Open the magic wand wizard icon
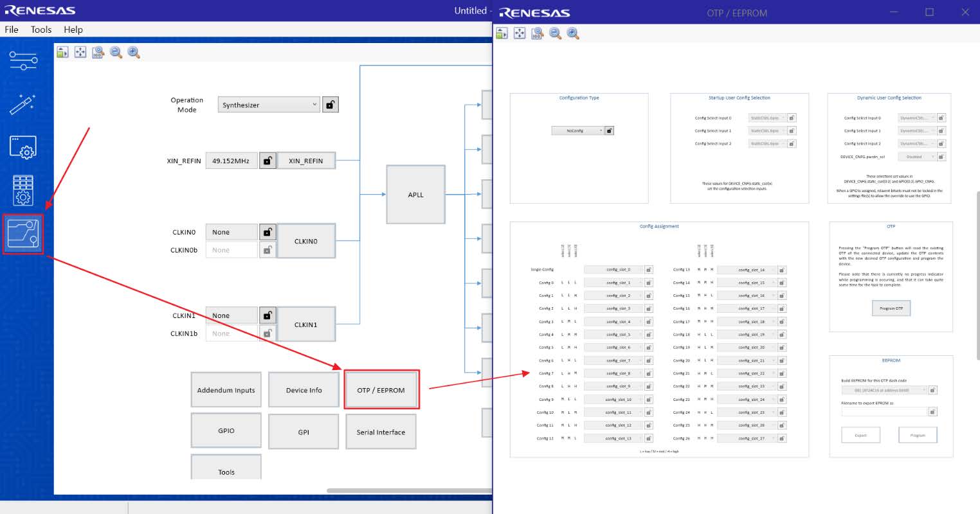The height and width of the screenshot is (514, 980). 23,104
